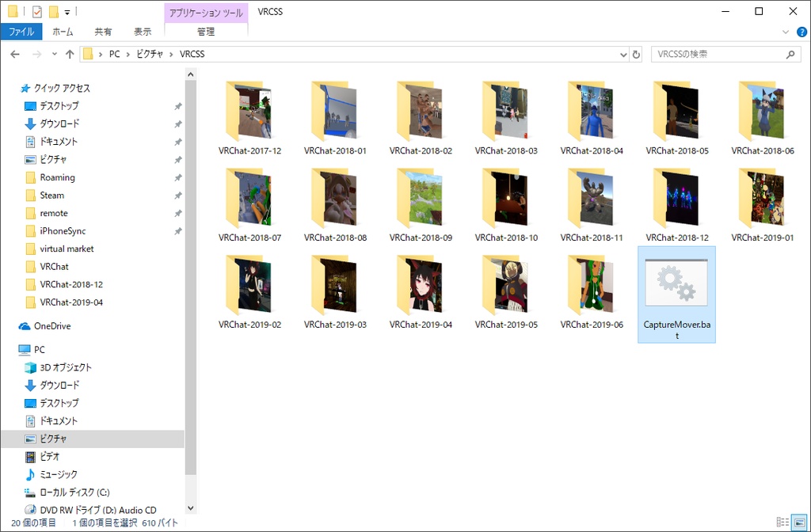Select the VRChat-2019-05 folder
The height and width of the screenshot is (532, 811).
pyautogui.click(x=506, y=291)
